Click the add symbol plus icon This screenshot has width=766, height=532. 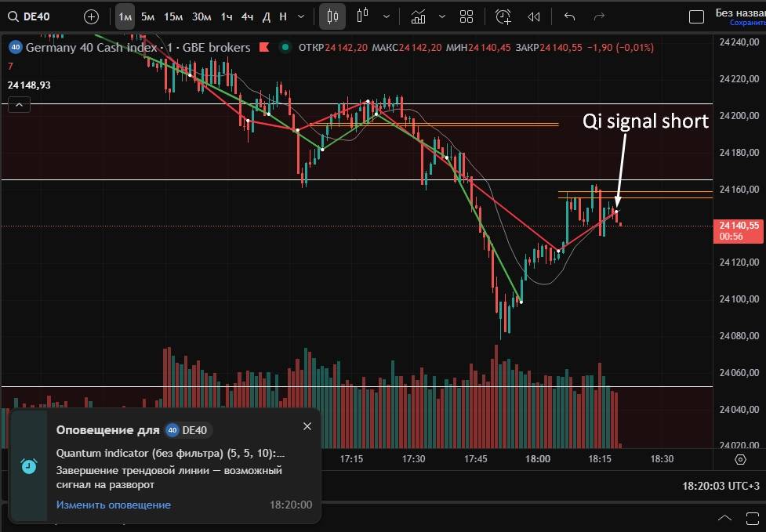tap(91, 16)
